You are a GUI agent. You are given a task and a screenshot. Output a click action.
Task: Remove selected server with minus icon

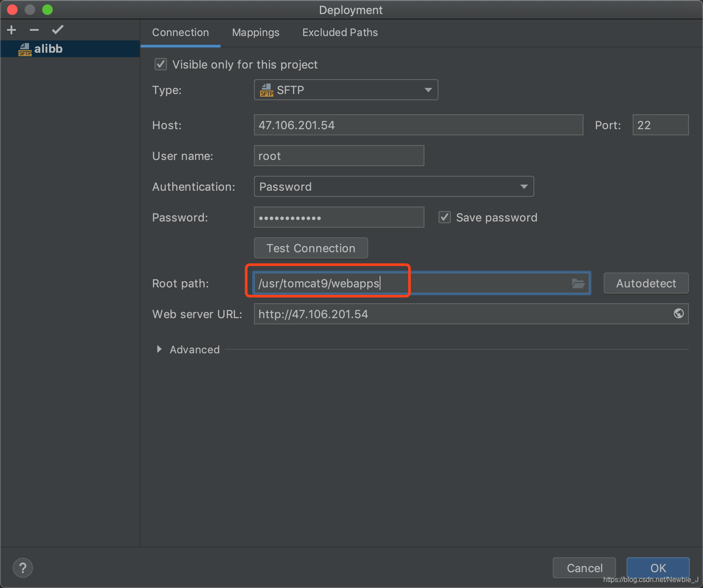point(34,30)
